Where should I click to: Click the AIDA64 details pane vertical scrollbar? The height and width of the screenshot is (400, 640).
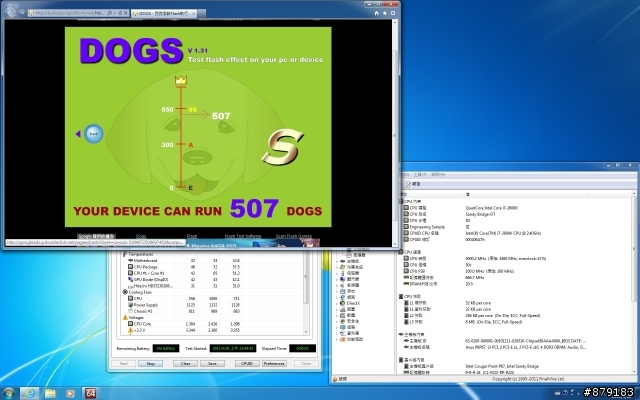(x=635, y=282)
